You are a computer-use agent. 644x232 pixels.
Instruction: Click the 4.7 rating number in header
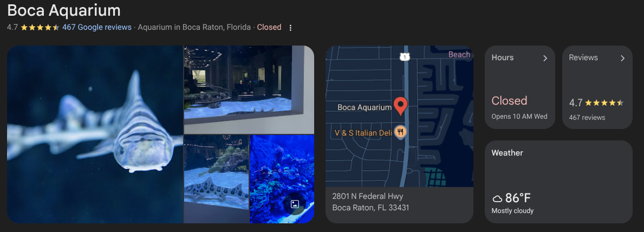12,28
